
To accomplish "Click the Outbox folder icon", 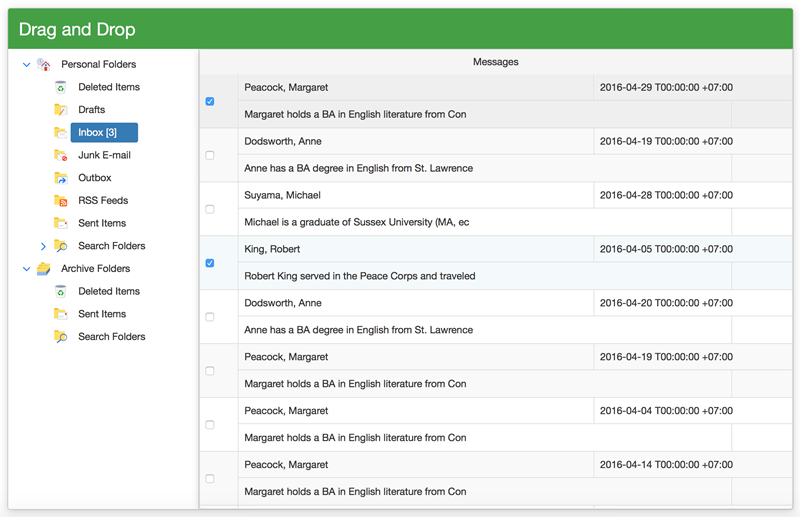I will tap(61, 178).
